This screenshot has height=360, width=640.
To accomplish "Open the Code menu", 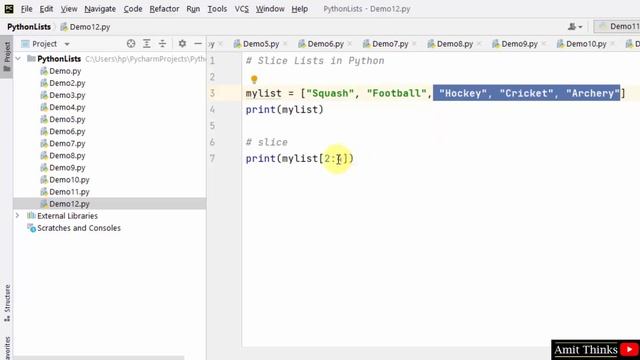I will [133, 9].
